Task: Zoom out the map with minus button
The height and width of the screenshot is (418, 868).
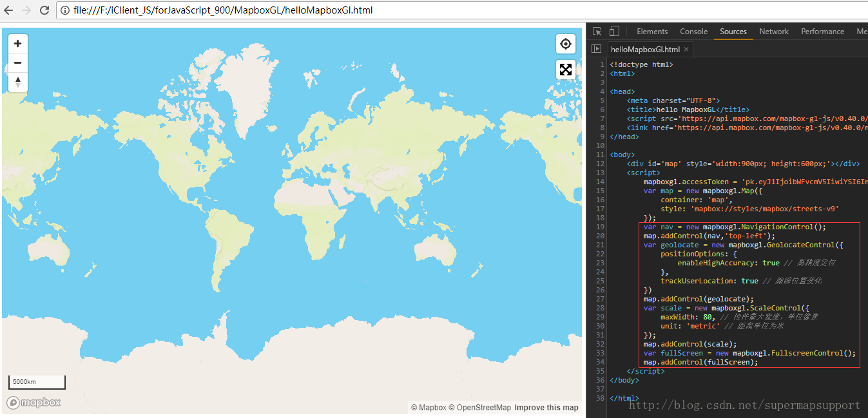Action: click(x=17, y=62)
